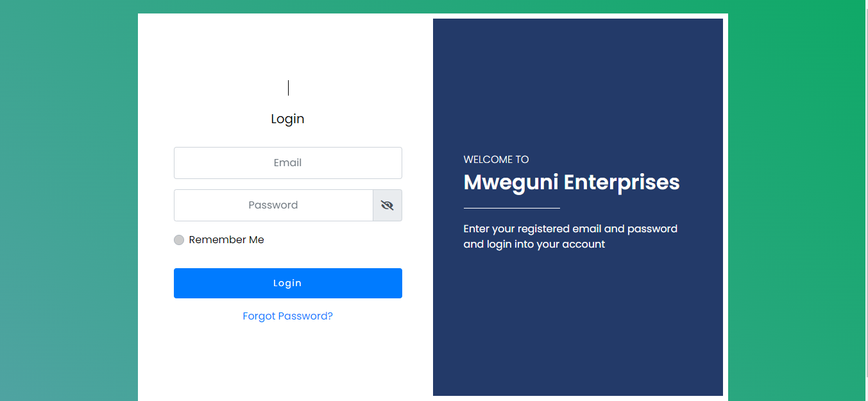
Task: Click the white divider line under title
Action: [511, 208]
